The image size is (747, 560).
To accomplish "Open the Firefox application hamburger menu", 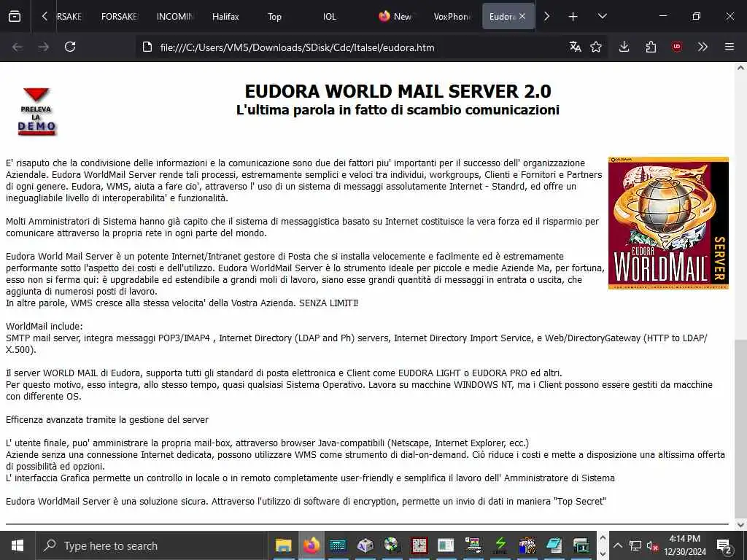I will [x=729, y=47].
